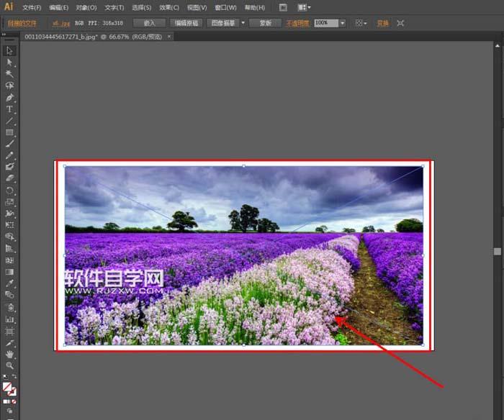Select the Zoom magnifier tool
The width and height of the screenshot is (504, 420).
click(9, 365)
